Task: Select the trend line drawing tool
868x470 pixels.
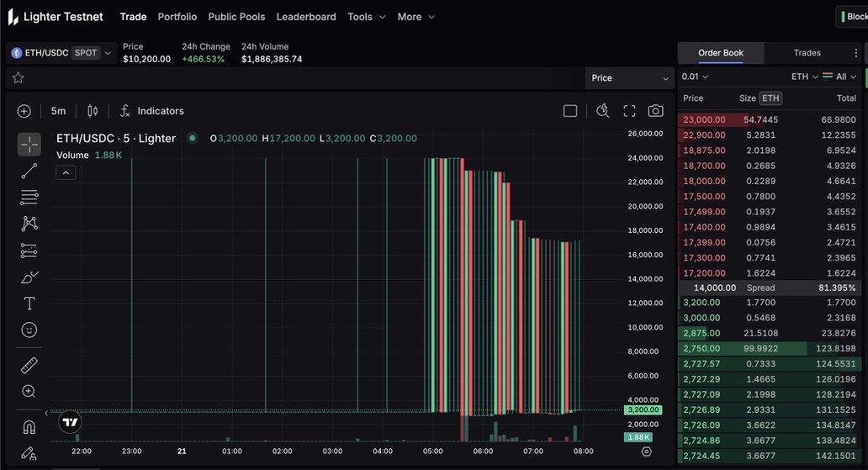Action: [29, 172]
